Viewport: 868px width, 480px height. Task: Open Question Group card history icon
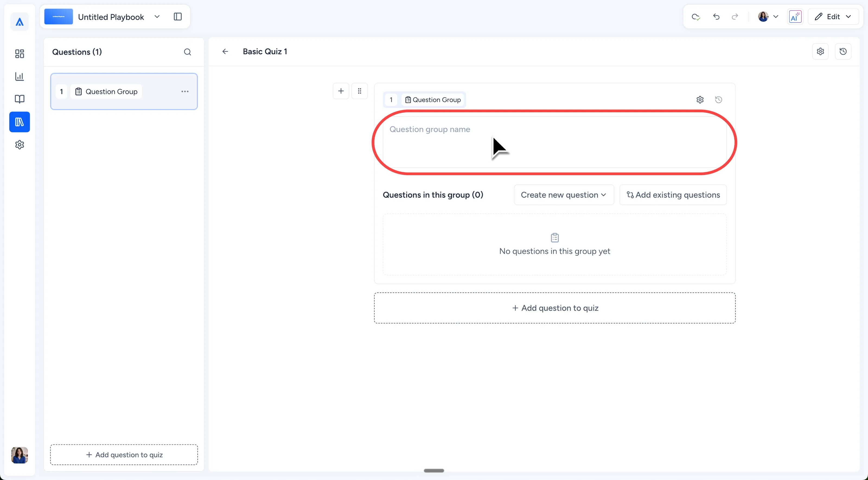[x=719, y=100]
